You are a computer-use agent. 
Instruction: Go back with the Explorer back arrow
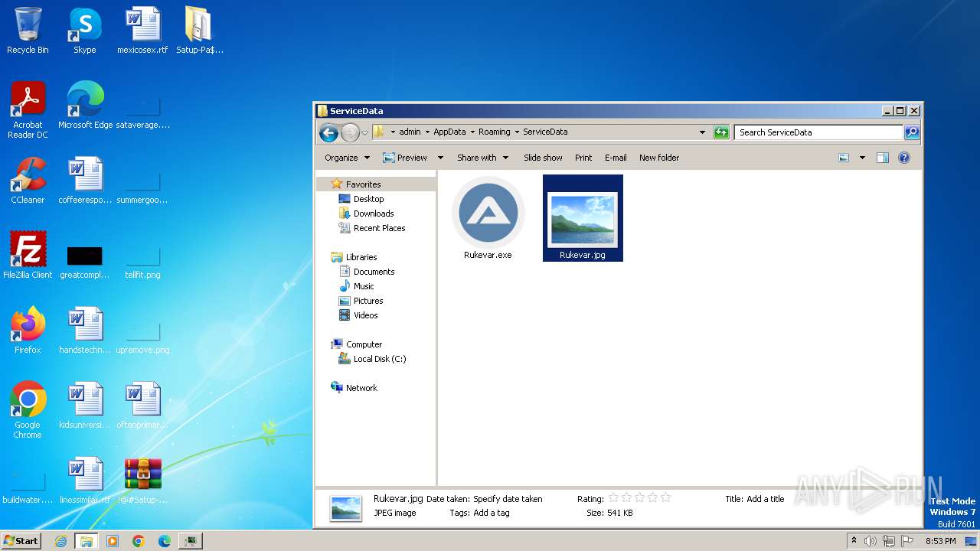point(329,132)
